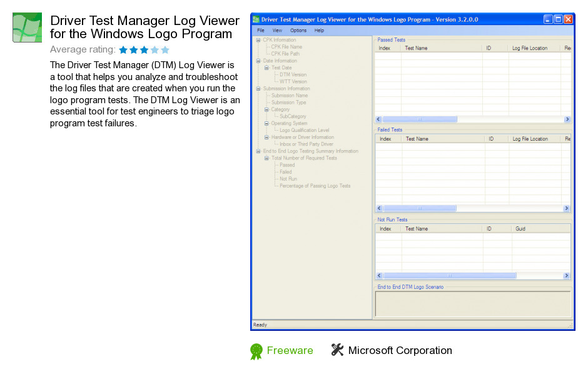Collapse the Test Date tree node
The height and width of the screenshot is (379, 588).
(266, 68)
